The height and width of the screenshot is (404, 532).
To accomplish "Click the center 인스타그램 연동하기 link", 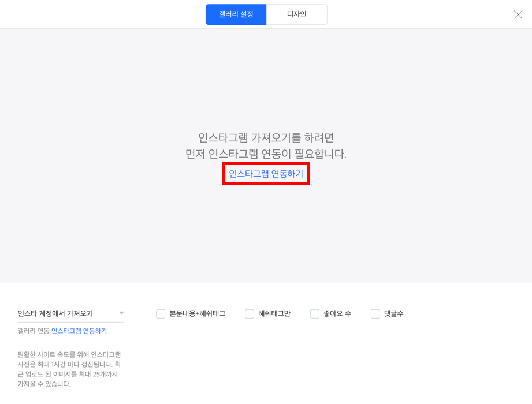I will click(266, 174).
